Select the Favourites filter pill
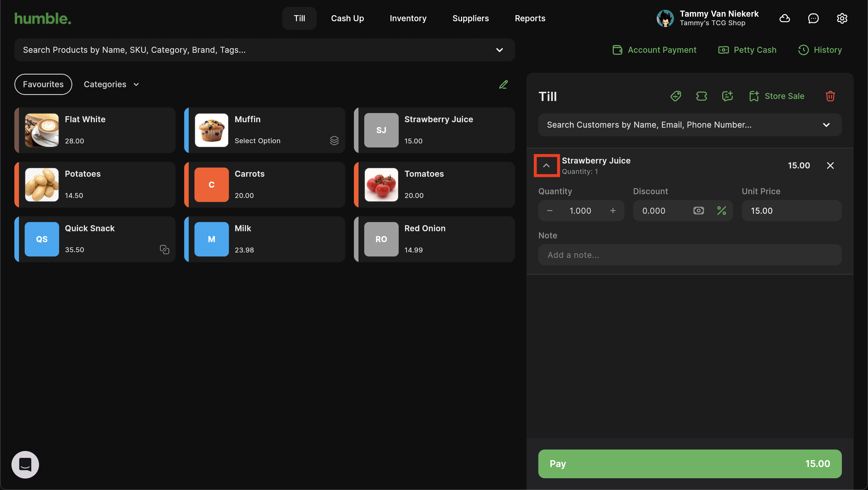This screenshot has height=490, width=868. coord(43,85)
